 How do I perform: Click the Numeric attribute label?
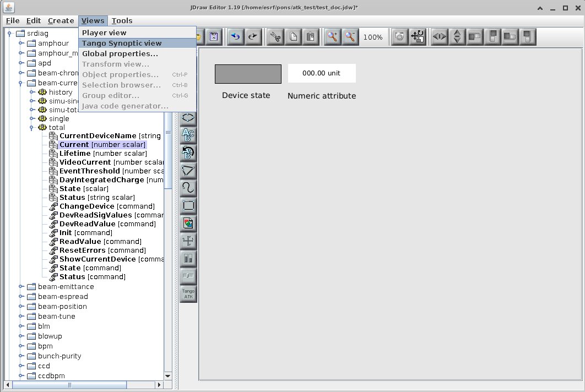click(322, 96)
